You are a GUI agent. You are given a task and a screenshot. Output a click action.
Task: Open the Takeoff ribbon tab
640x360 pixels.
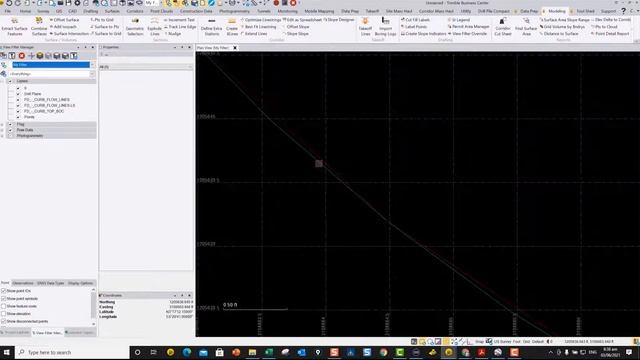(372, 11)
